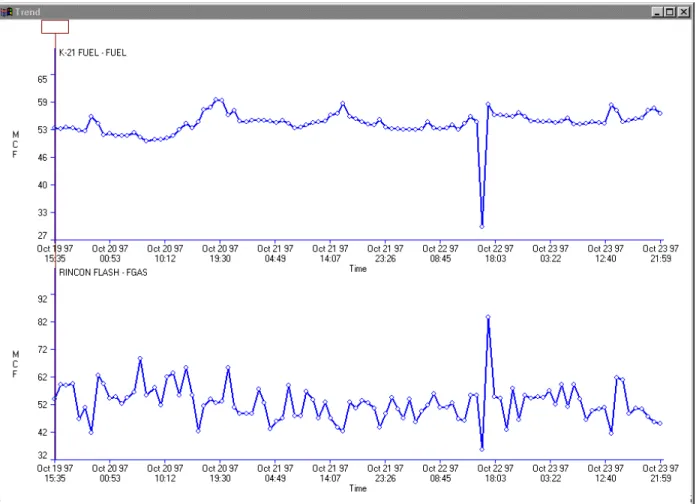Click the 42 tick on the RINCON FLASH axis
The image size is (696, 504).
point(42,433)
